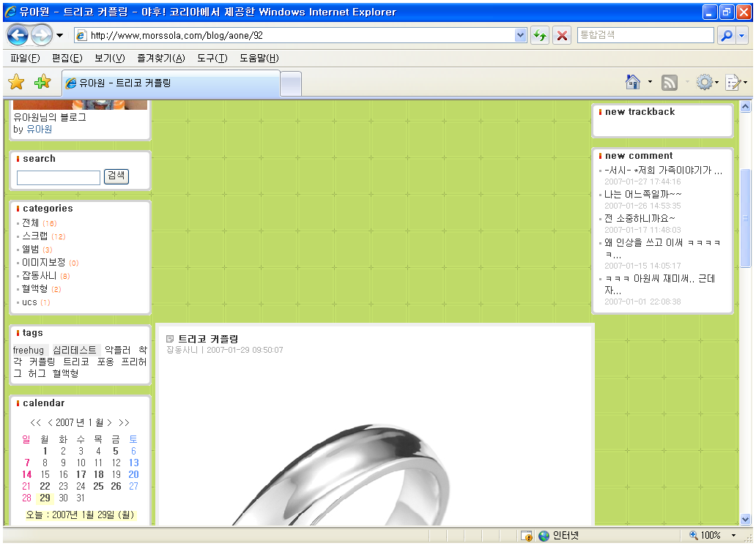Click the vertical scrollbar thumb
756x546 pixels.
[x=746, y=218]
